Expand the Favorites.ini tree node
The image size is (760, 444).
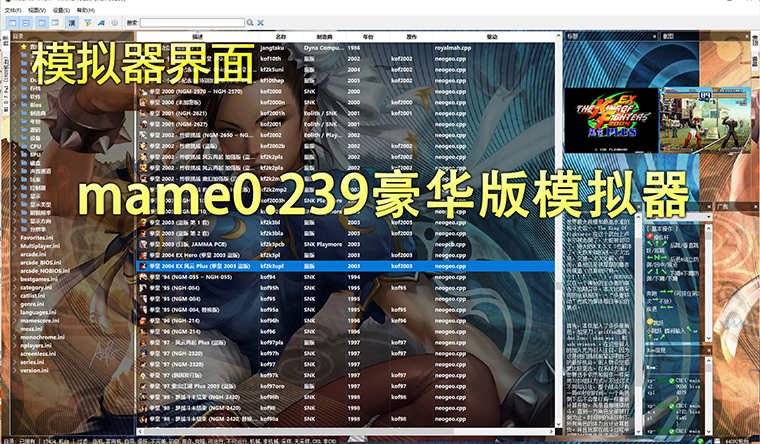click(x=16, y=238)
